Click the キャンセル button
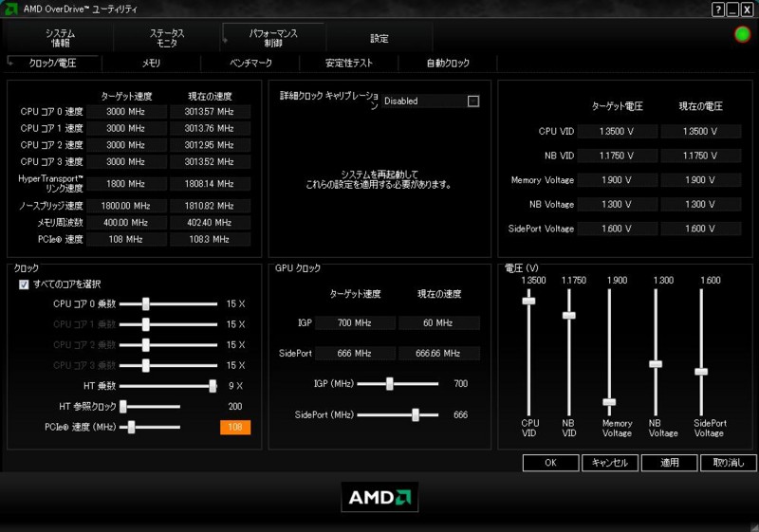The height and width of the screenshot is (532, 759). click(x=610, y=463)
